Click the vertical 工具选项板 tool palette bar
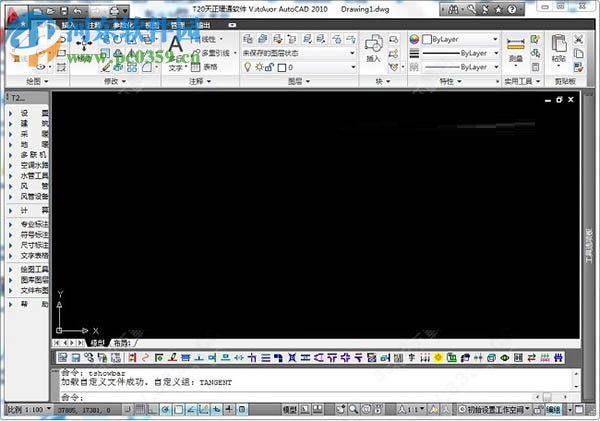 coord(589,247)
